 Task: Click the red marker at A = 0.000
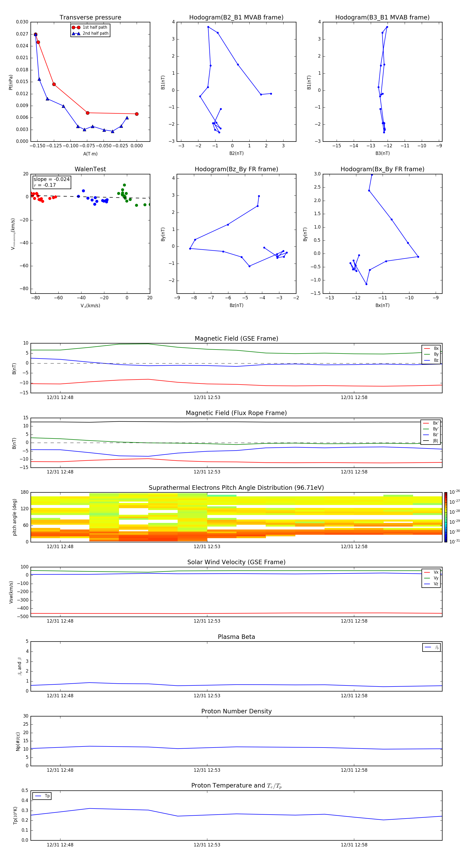[137, 114]
